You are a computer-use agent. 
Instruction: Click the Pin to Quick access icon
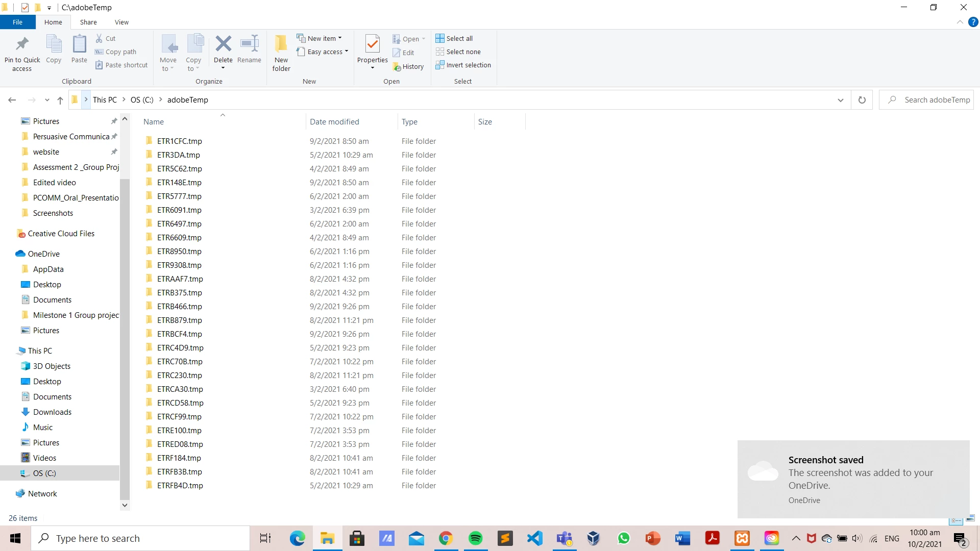click(22, 44)
